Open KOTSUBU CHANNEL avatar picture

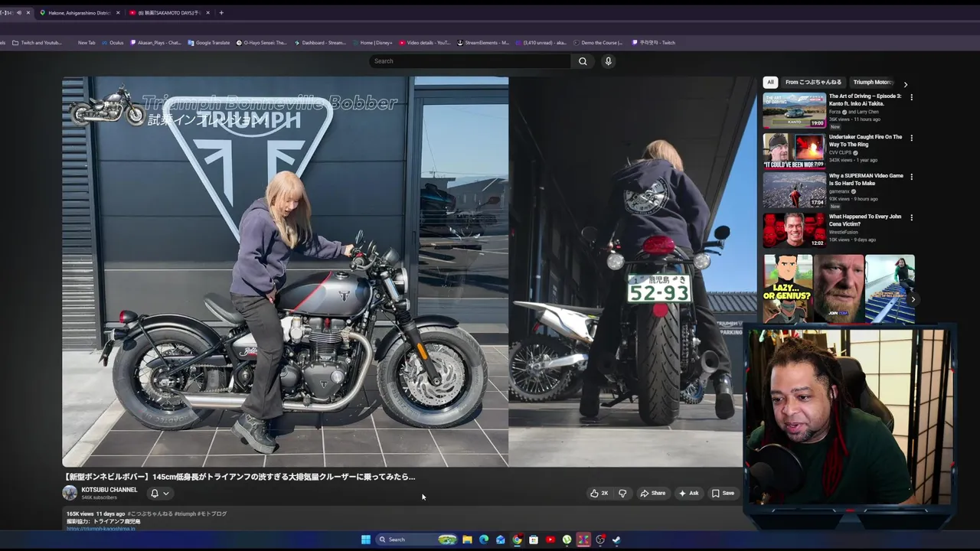click(x=70, y=493)
